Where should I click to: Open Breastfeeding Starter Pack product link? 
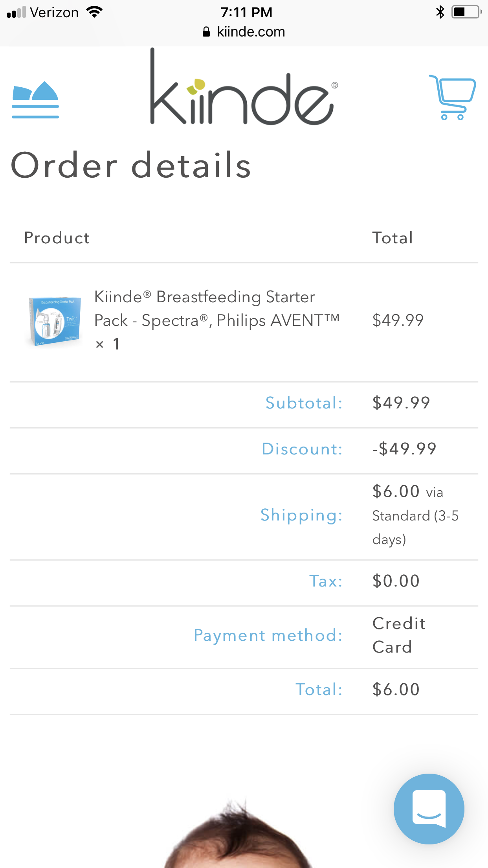click(x=216, y=309)
